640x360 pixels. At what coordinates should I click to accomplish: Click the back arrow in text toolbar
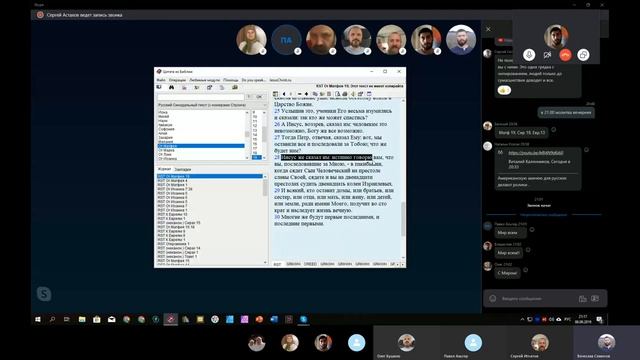284,94
